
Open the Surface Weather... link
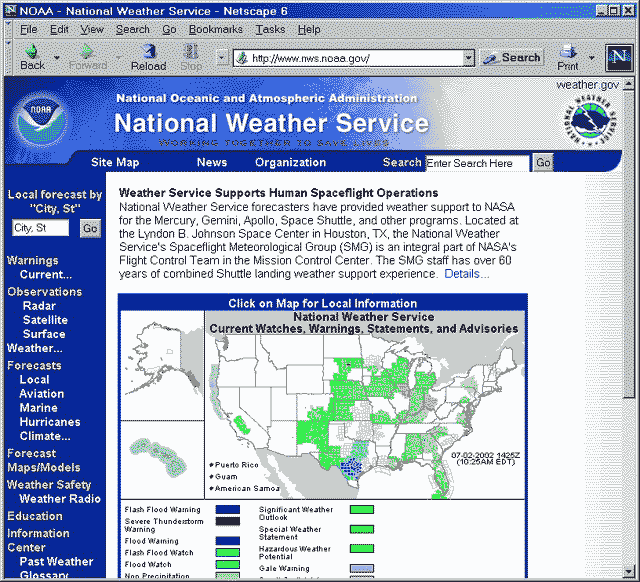[x=37, y=341]
